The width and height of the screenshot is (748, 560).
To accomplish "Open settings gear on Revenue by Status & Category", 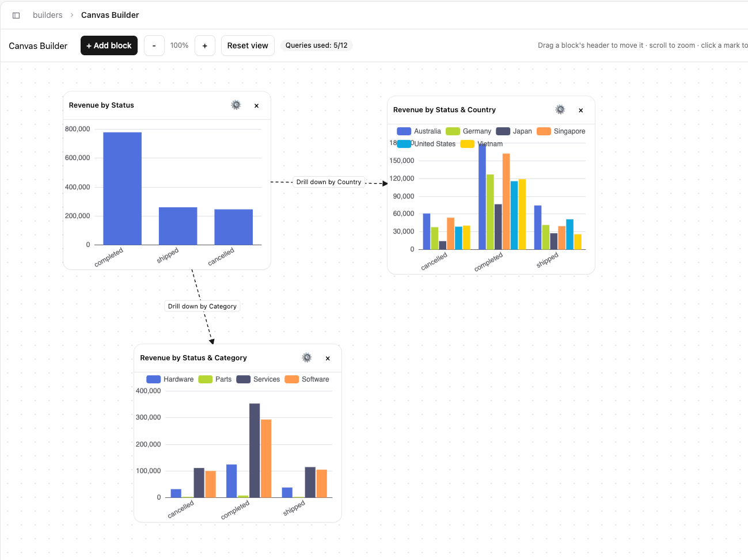I will coord(307,357).
